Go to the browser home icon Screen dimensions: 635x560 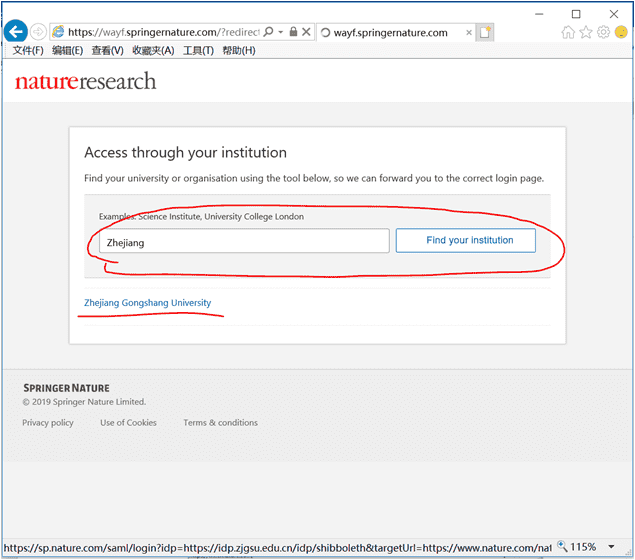568,32
